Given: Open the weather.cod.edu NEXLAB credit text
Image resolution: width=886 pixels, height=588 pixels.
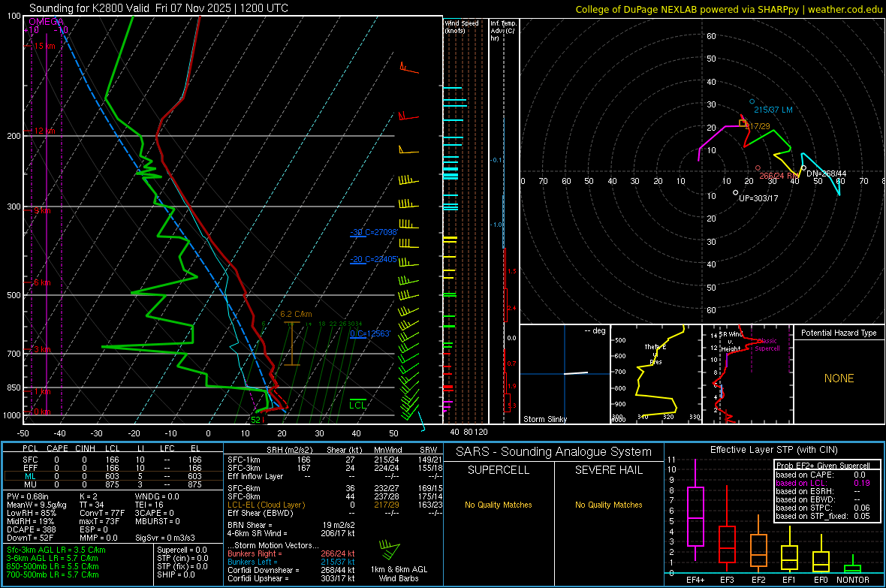Looking at the screenshot, I should (x=728, y=9).
